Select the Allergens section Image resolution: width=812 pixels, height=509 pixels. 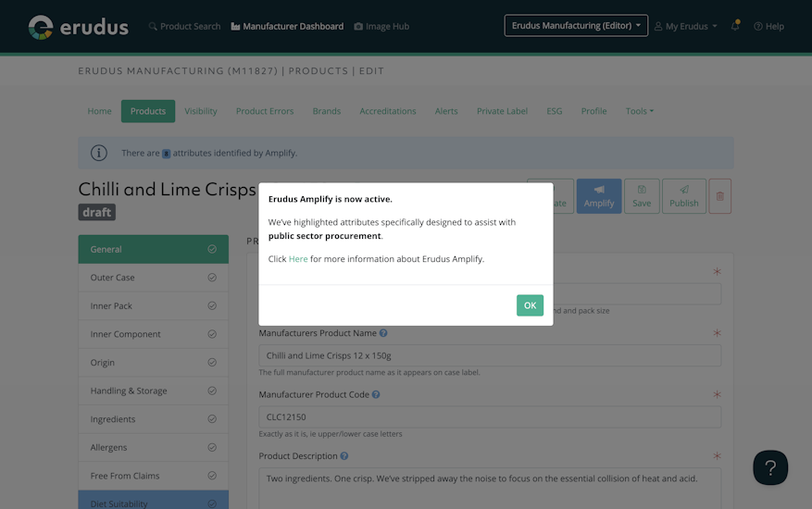(x=154, y=447)
